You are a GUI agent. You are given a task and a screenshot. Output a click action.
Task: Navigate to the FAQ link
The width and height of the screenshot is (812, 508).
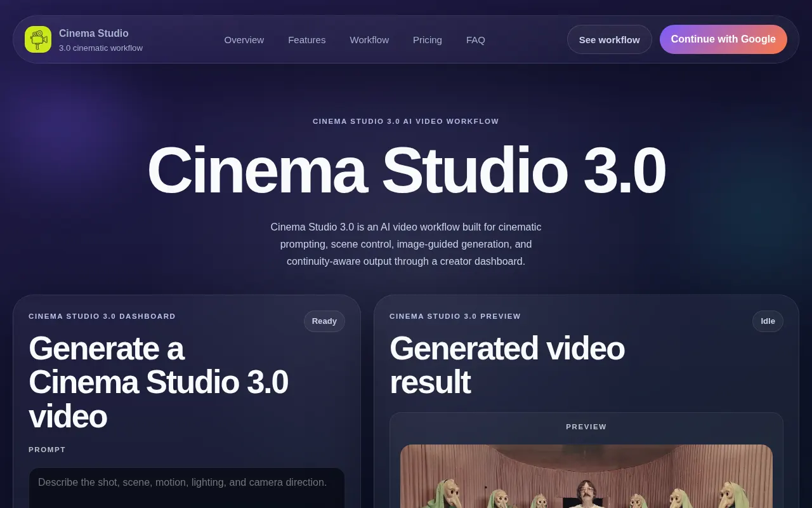pos(476,39)
